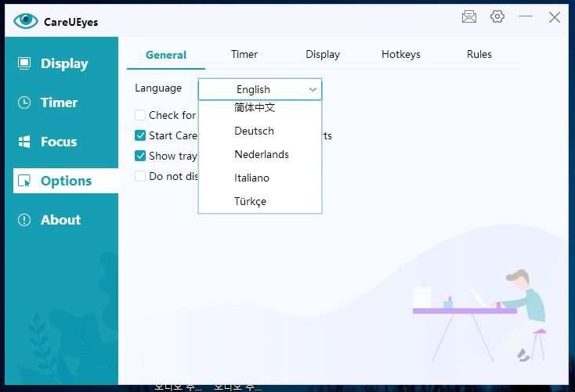Choose 简体中文 from language list
Viewport: 575px width, 392px height.
pyautogui.click(x=260, y=107)
